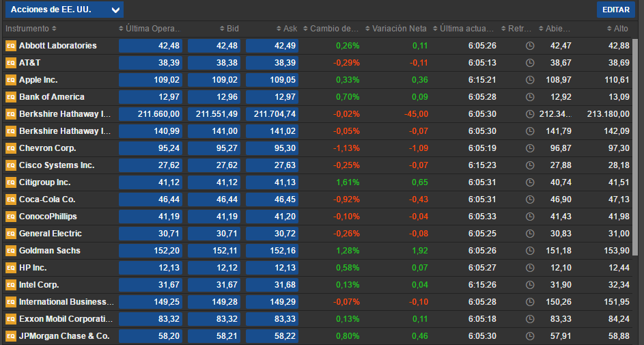Sort by the Última Opera.. column header
The width and height of the screenshot is (644, 345).
(150, 29)
